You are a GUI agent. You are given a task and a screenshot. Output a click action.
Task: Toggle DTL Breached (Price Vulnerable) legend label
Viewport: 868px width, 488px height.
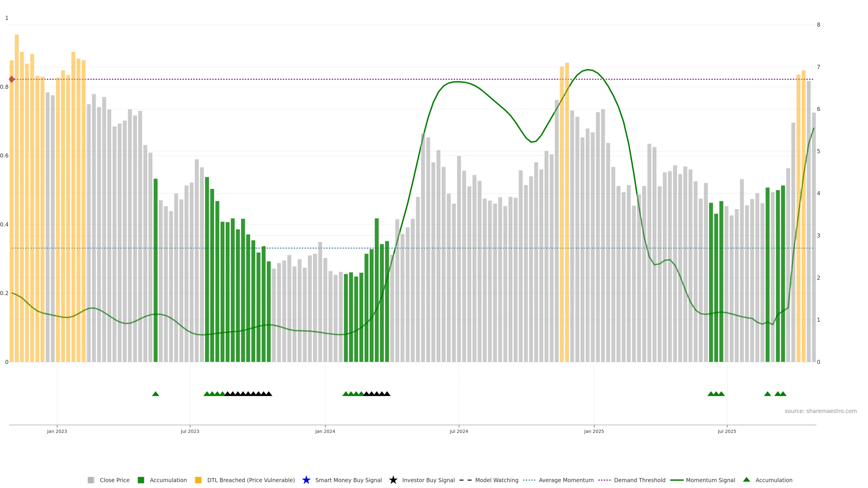[x=251, y=480]
